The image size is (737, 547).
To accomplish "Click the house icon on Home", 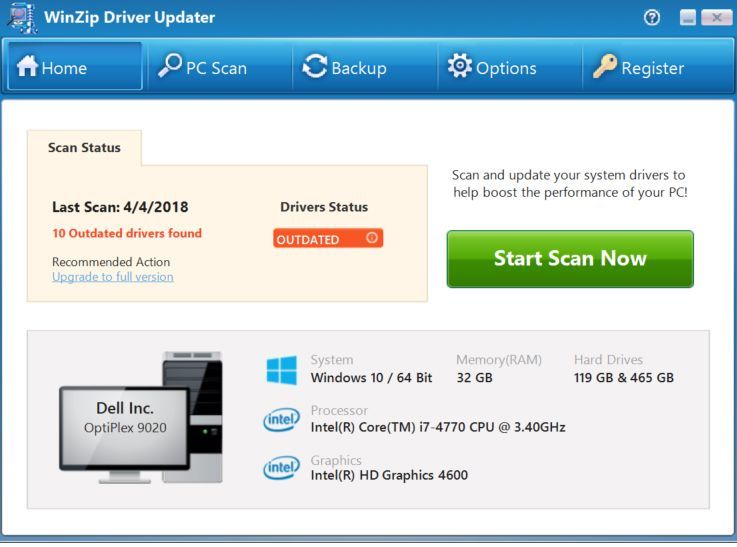I will [27, 66].
